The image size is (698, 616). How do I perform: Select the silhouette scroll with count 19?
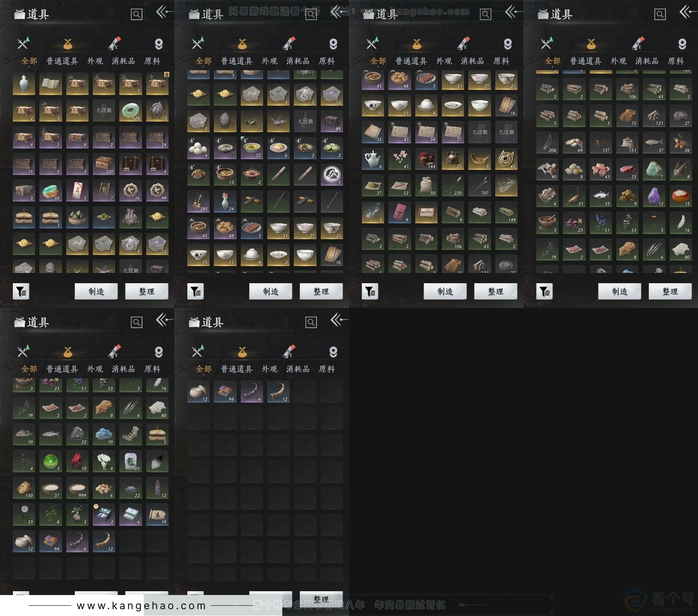[x=157, y=515]
